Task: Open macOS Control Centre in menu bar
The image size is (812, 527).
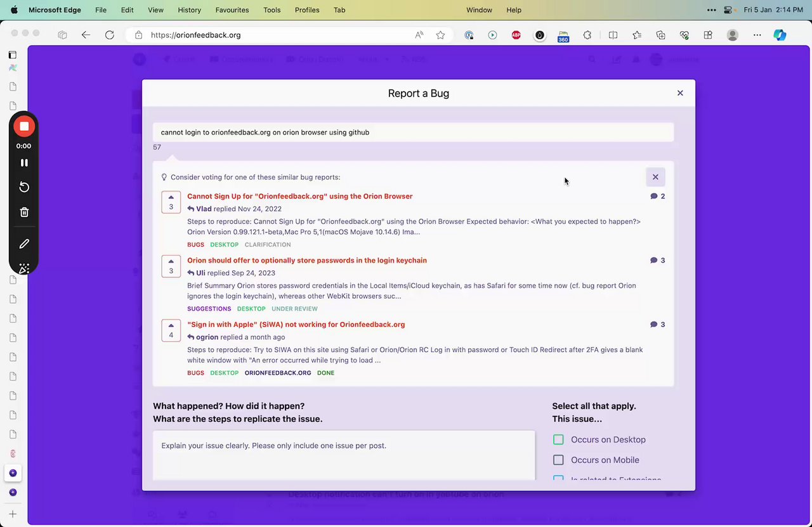Action: [728, 10]
